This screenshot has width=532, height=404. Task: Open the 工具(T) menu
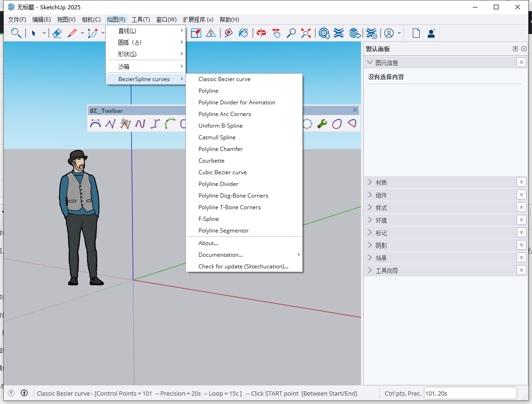141,19
